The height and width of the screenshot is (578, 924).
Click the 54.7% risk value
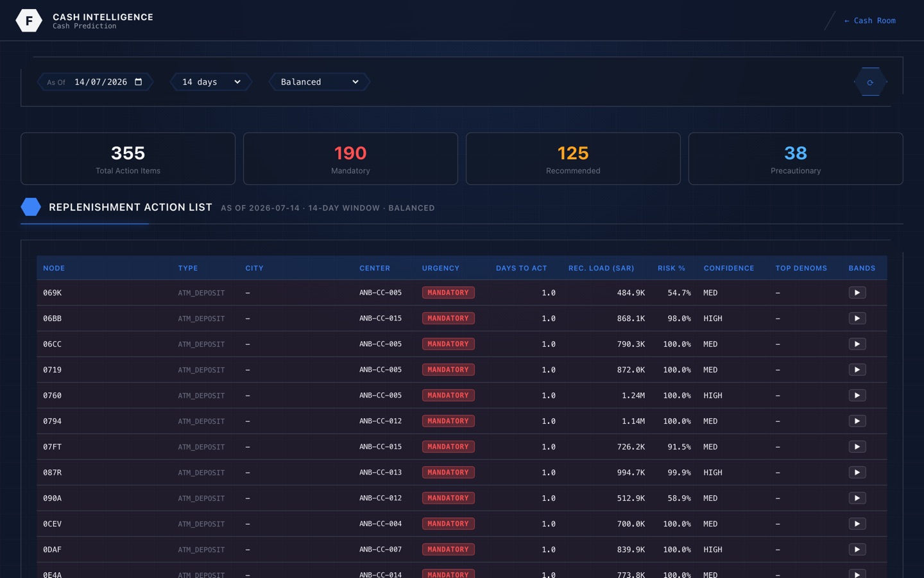point(679,293)
